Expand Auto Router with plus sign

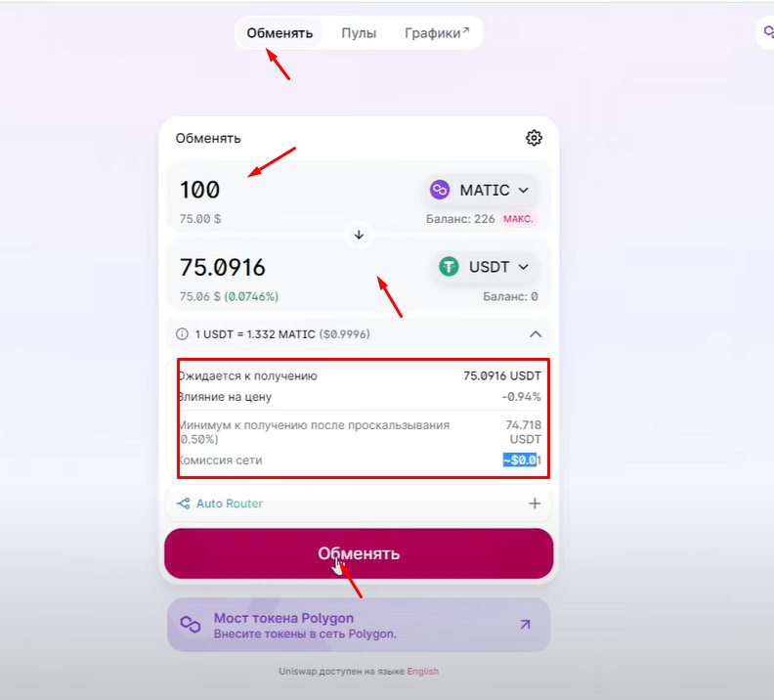point(535,503)
